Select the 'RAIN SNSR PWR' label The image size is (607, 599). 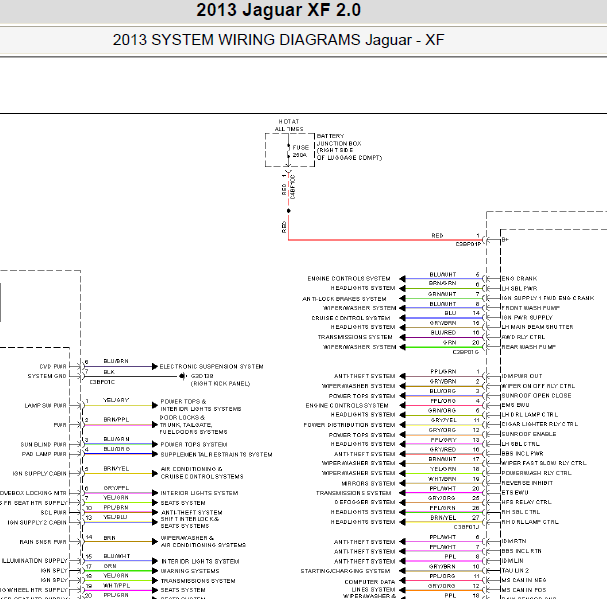43,542
